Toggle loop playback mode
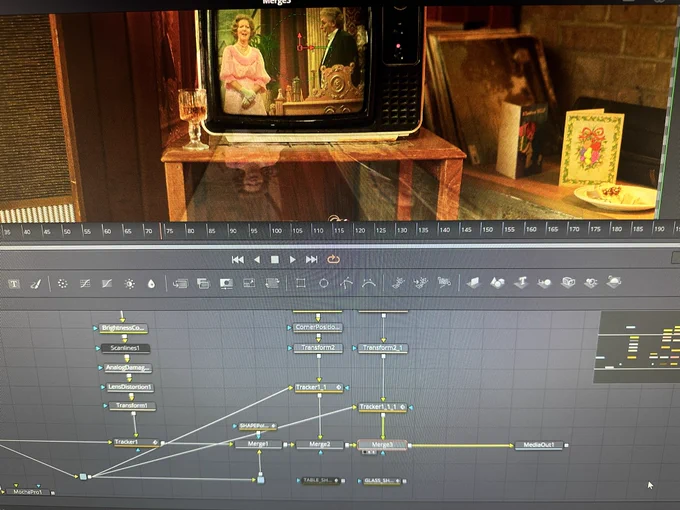 pyautogui.click(x=333, y=259)
